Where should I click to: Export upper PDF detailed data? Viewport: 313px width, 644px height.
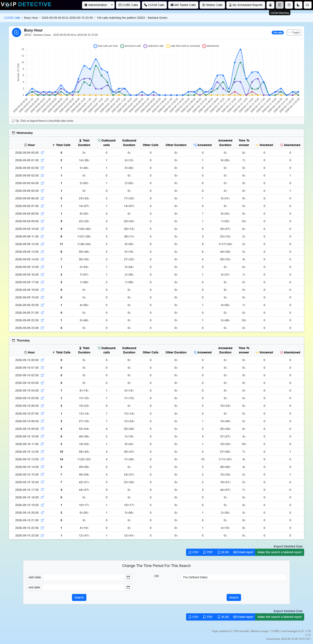click(208, 552)
